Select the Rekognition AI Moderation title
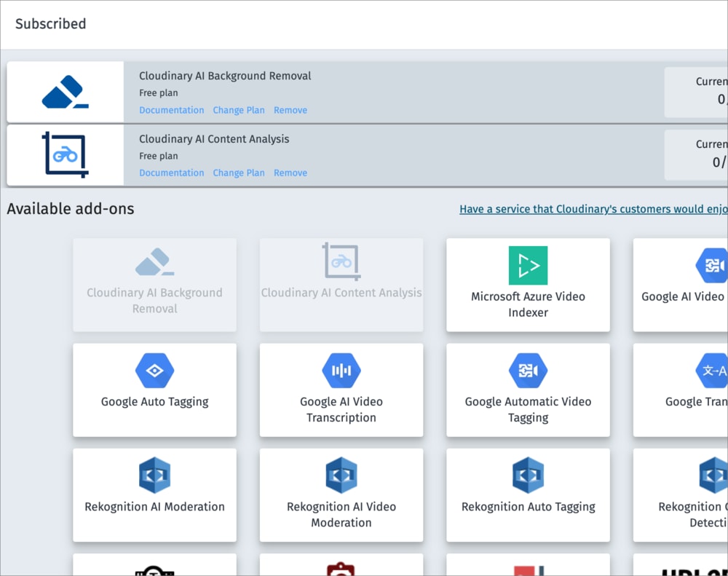 coord(154,507)
